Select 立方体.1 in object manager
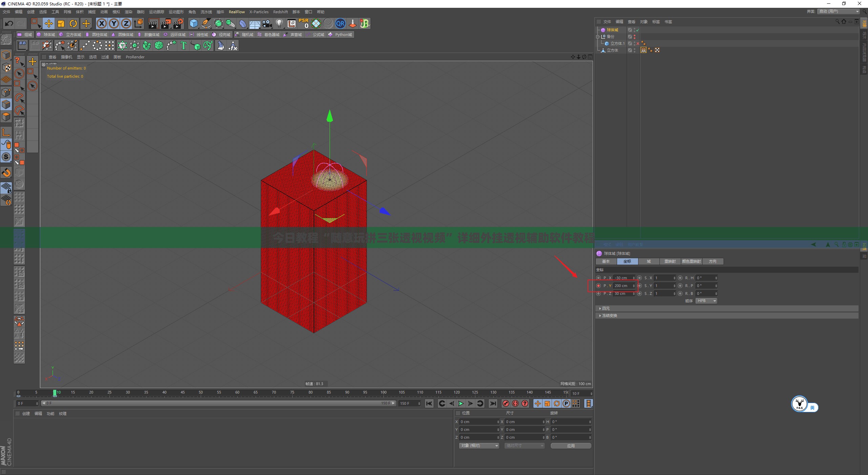Viewport: 868px width, 475px height. click(x=617, y=43)
